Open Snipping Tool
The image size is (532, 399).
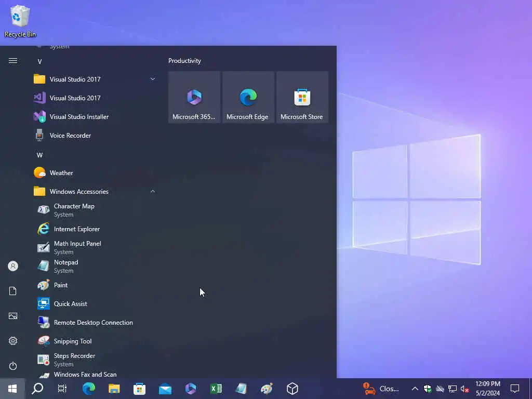coord(95,341)
